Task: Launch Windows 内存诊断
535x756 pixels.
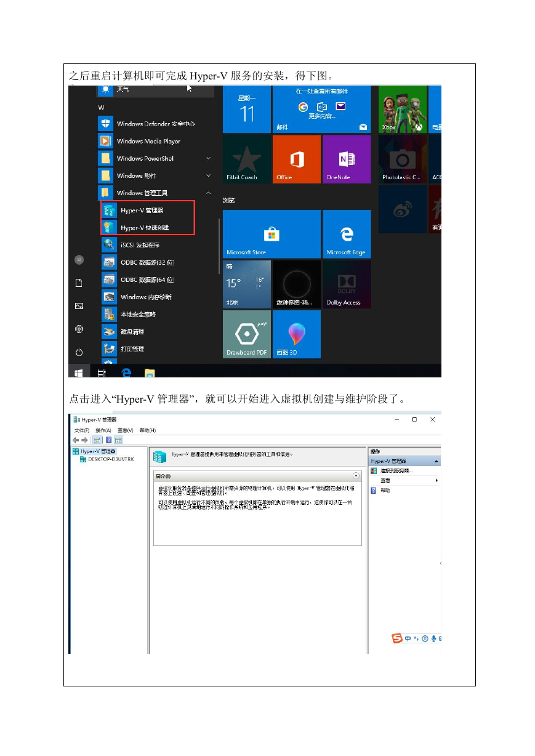Action: click(x=146, y=297)
